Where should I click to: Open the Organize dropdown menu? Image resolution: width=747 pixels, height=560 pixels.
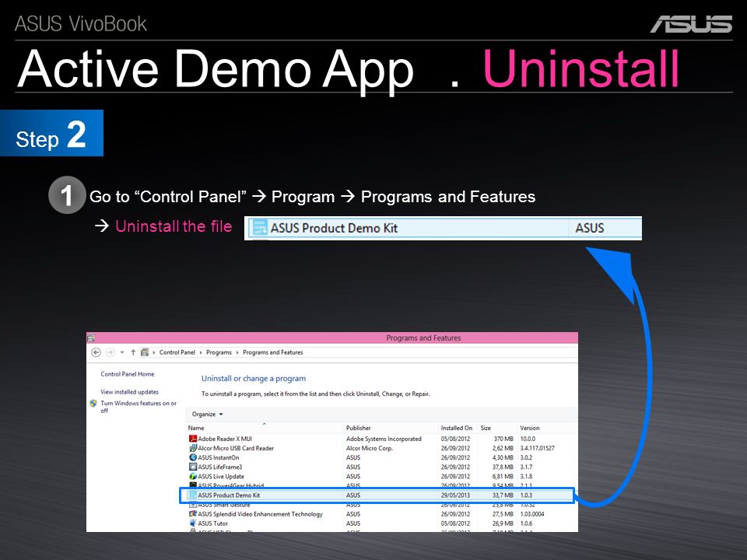[207, 415]
